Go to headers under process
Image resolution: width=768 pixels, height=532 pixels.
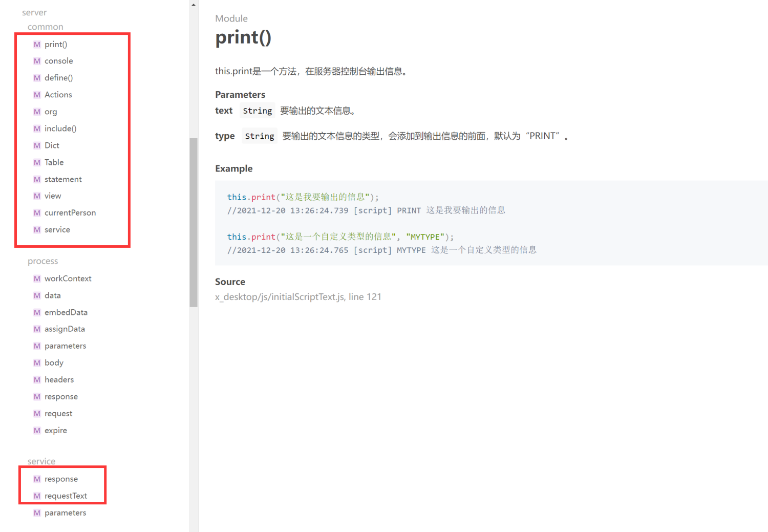(x=59, y=379)
